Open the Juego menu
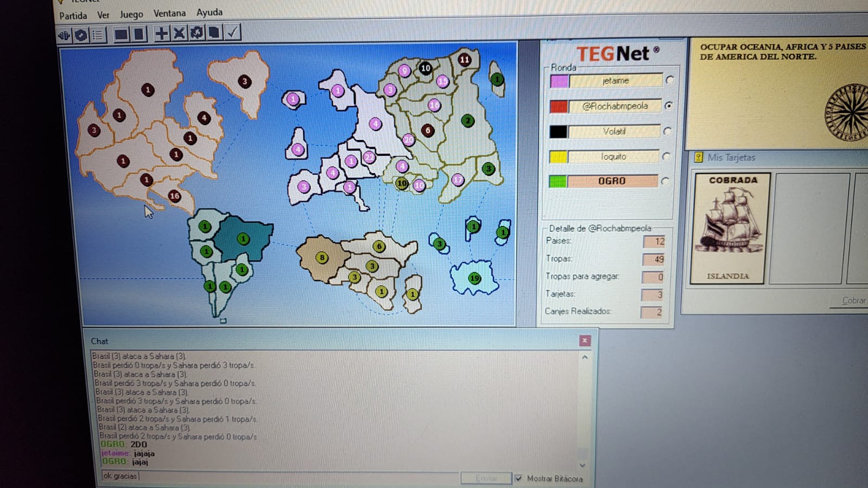 [x=131, y=15]
